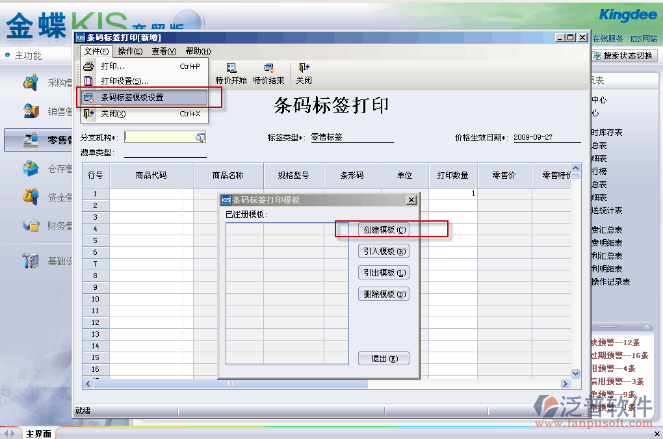This screenshot has height=439, width=663.
Task: Click the tab navigation arrows at bottom left
Action: 10,434
